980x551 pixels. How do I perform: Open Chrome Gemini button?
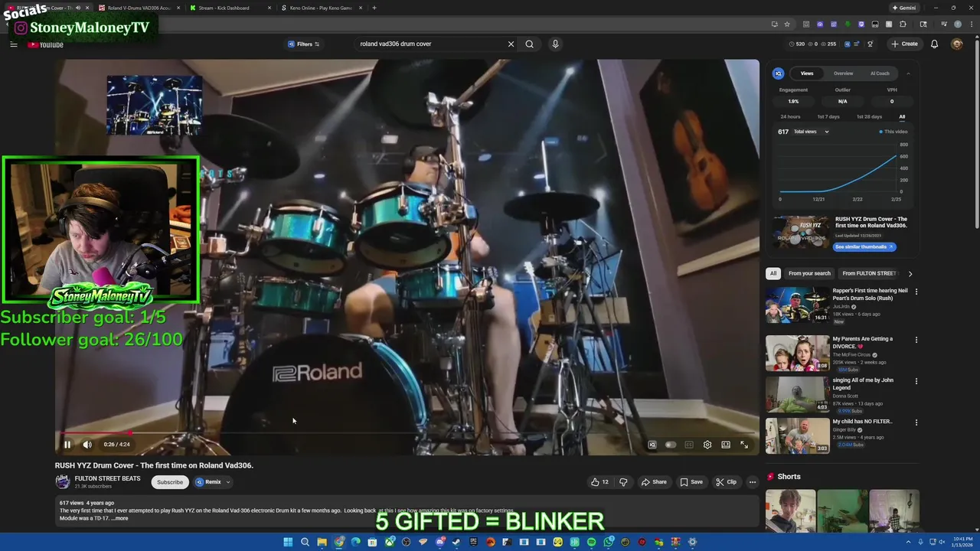(x=903, y=8)
